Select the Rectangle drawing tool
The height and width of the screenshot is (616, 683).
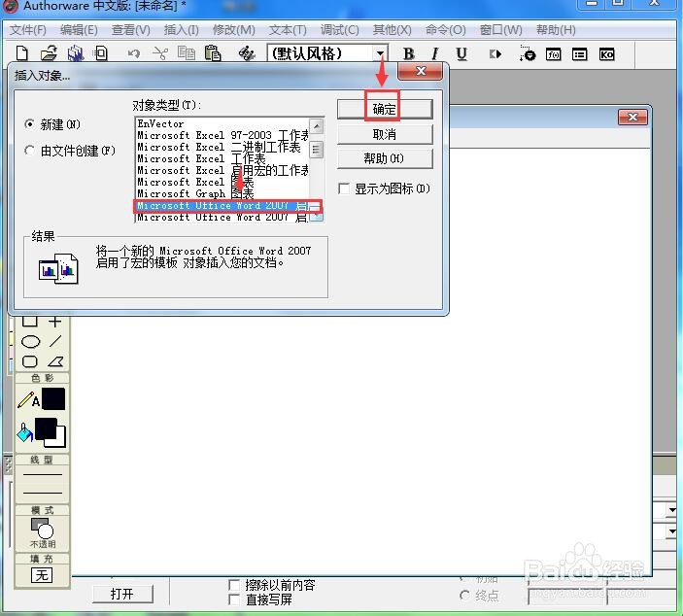pyautogui.click(x=29, y=321)
